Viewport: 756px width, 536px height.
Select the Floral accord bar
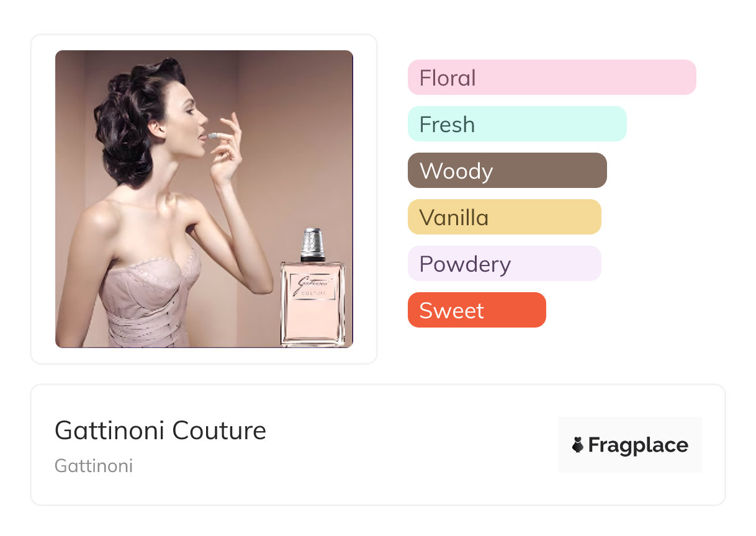552,78
